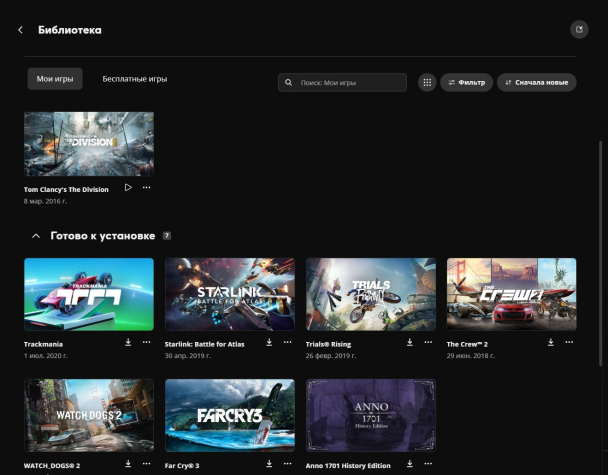Focus the Поиск: Мои игры search field
The width and height of the screenshot is (608, 475).
pos(342,82)
